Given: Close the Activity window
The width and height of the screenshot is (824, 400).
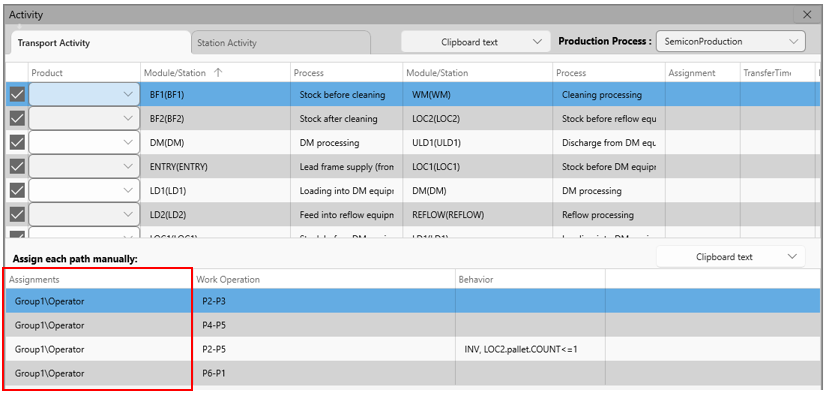Looking at the screenshot, I should pyautogui.click(x=807, y=15).
